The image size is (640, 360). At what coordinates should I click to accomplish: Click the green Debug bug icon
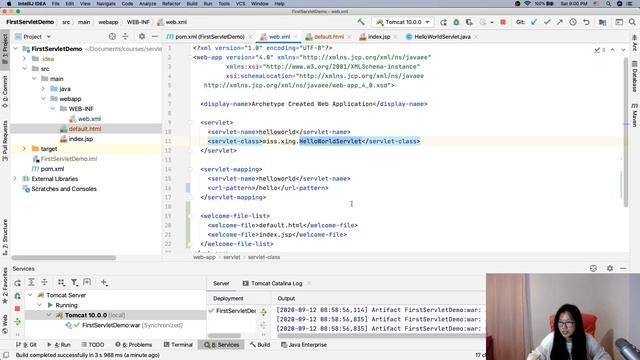[x=456, y=22]
